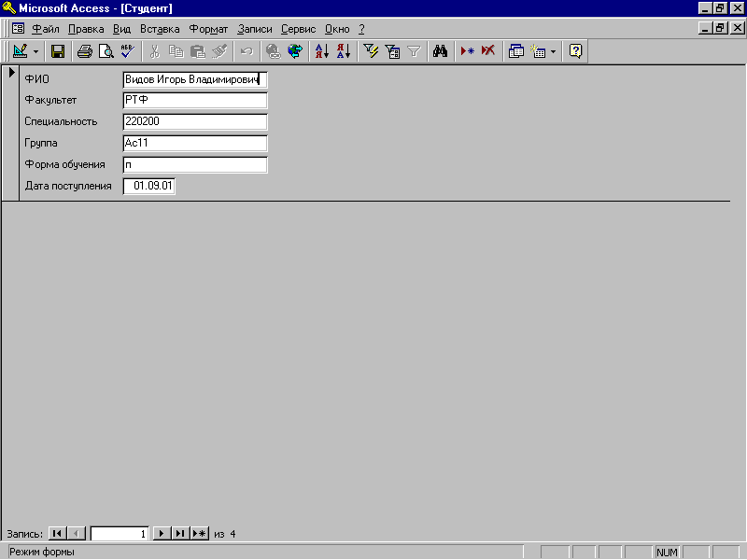
Task: Sort ascending with the А-Я icon
Action: 322,51
